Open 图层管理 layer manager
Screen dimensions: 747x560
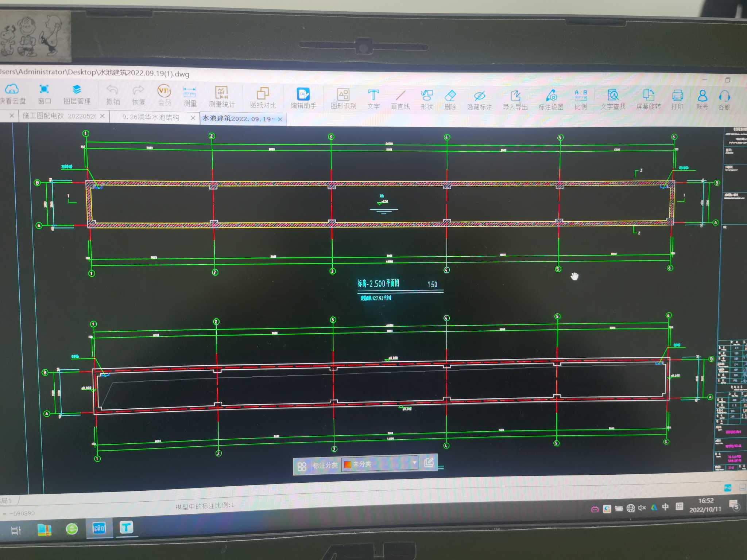(x=77, y=95)
